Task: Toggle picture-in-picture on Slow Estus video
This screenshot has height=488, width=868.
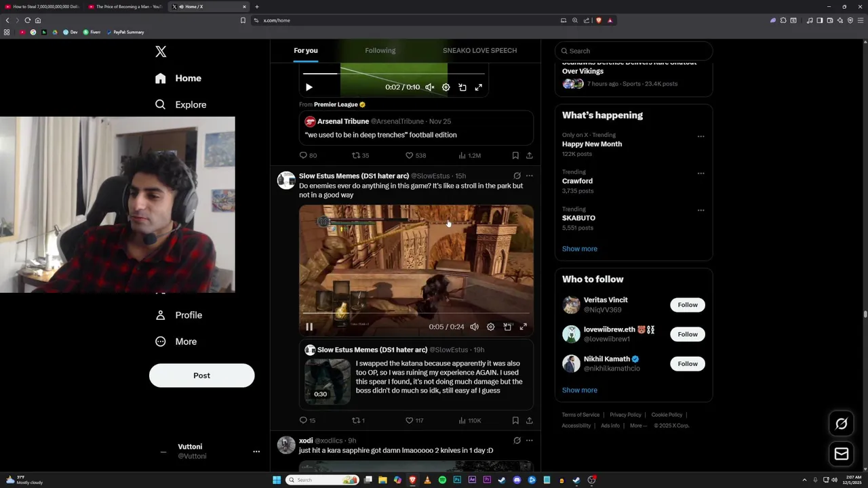Action: [x=507, y=327]
